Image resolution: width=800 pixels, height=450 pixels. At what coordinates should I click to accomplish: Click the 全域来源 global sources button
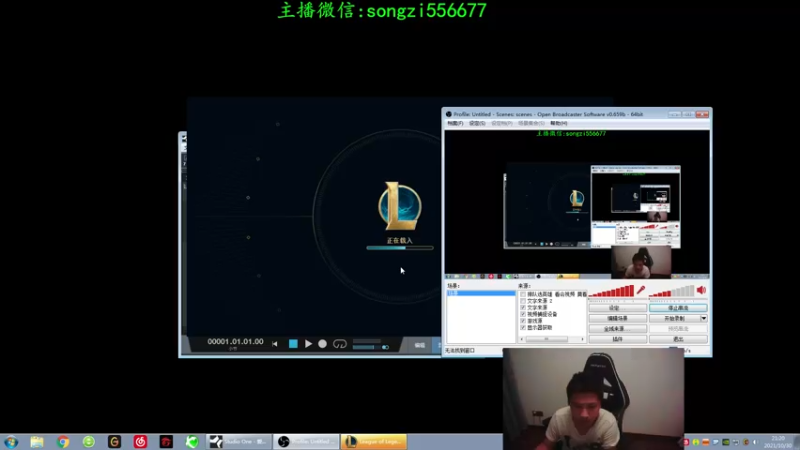617,329
